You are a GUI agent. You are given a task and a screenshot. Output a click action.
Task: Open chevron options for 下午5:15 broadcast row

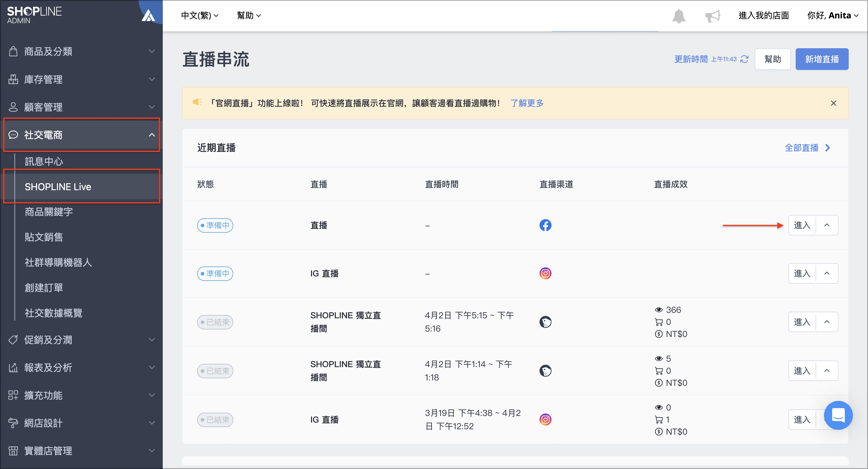click(x=826, y=322)
